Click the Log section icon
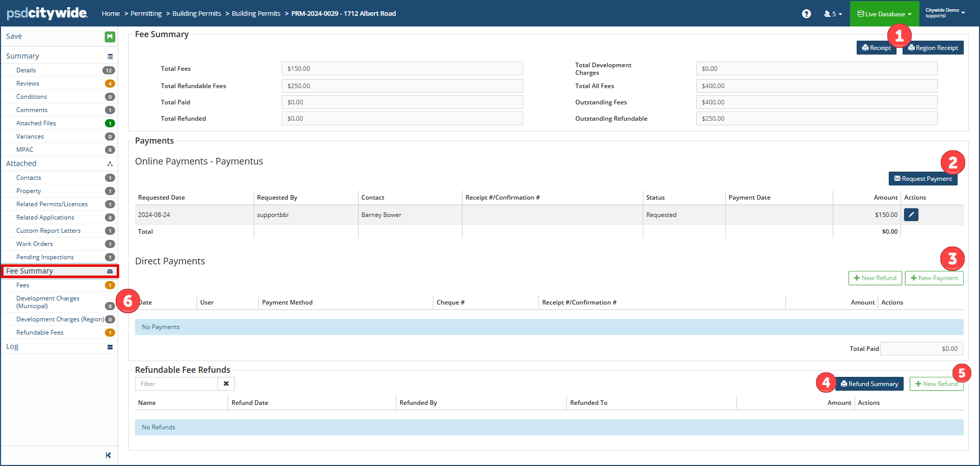 110,347
